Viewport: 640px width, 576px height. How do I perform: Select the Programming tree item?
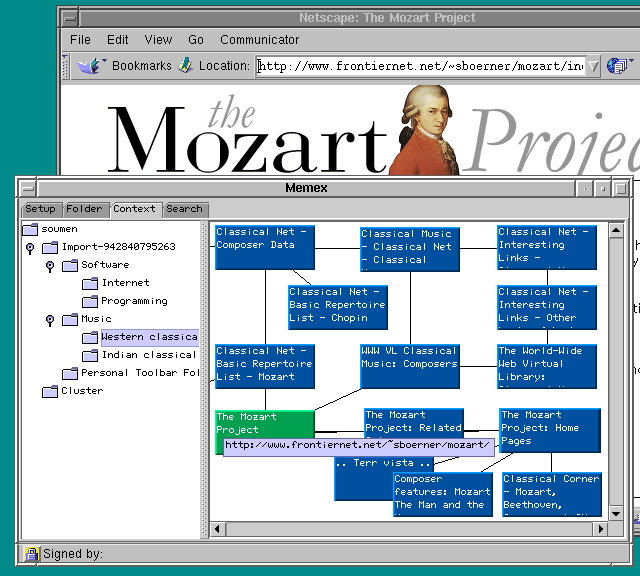(134, 301)
